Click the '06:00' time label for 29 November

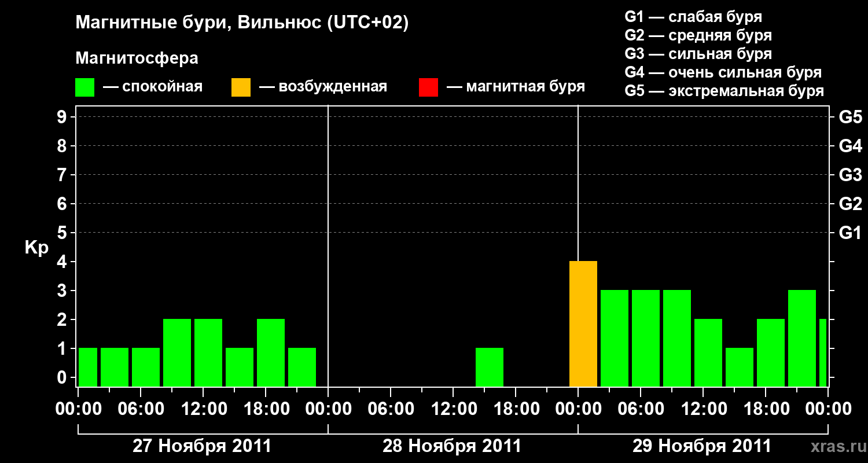pyautogui.click(x=641, y=409)
